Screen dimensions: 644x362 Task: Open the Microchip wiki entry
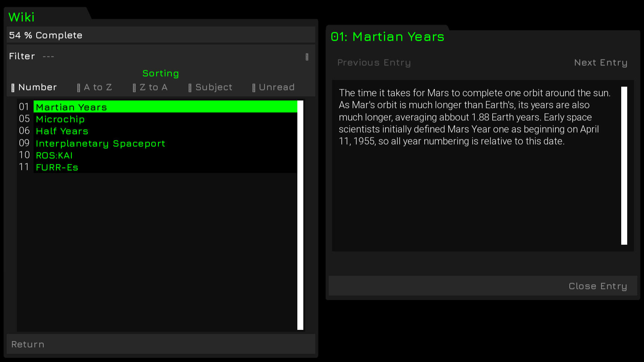point(60,119)
